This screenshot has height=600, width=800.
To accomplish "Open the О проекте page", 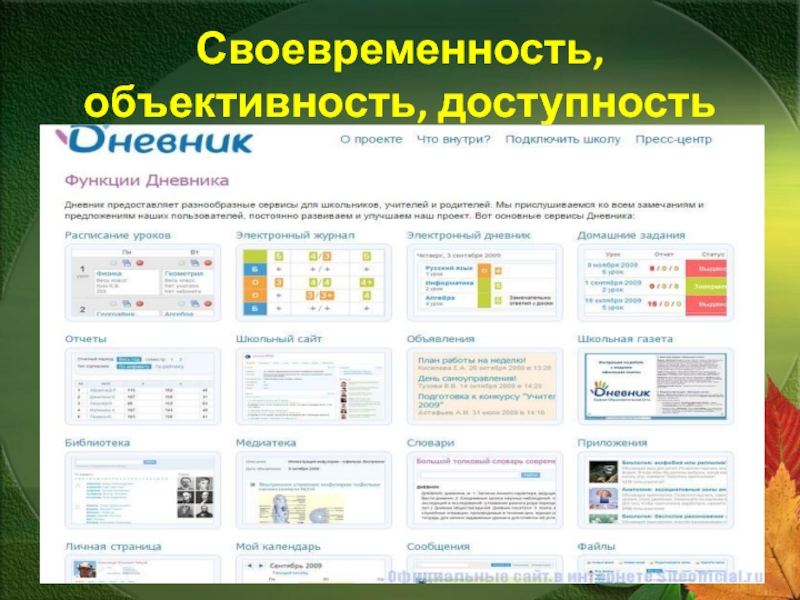I will [371, 139].
